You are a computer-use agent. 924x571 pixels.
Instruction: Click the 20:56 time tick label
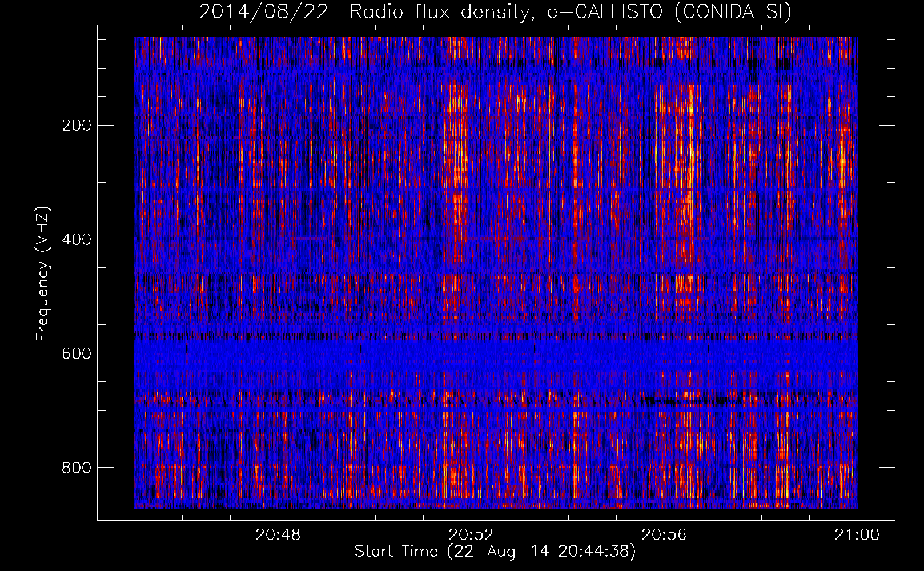click(664, 535)
